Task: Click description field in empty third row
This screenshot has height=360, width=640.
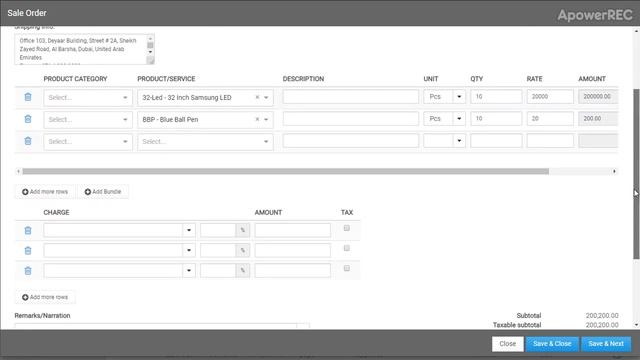Action: tap(351, 141)
